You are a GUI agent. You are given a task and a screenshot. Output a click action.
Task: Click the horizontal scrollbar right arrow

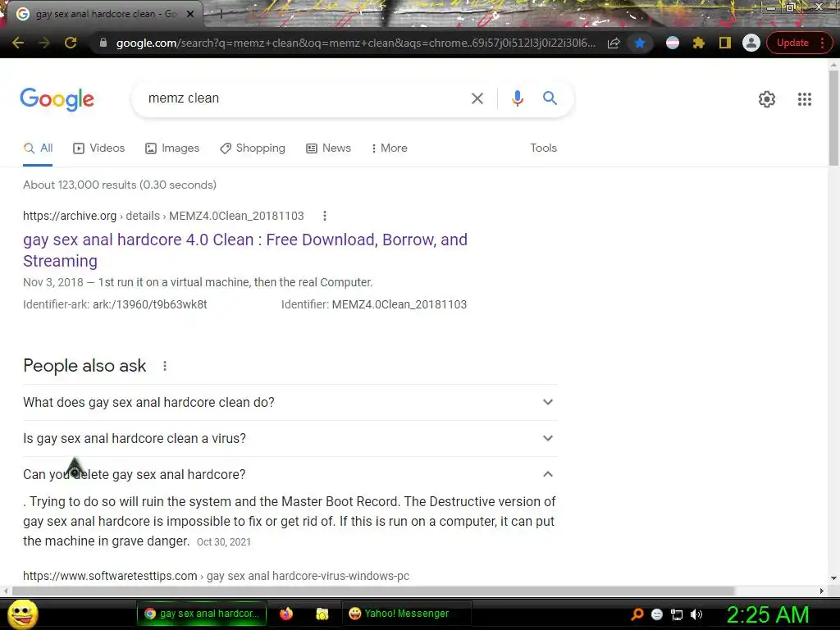822,591
